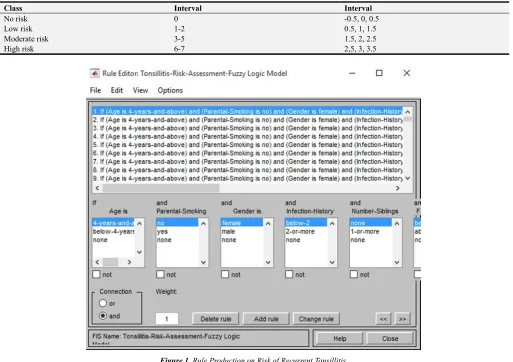The width and height of the screenshot is (513, 362).
Task: Click rule list scroll up arrow
Action: tap(408, 112)
